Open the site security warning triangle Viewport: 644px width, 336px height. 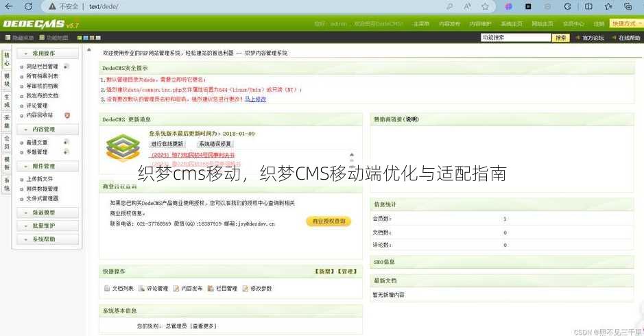pos(52,7)
